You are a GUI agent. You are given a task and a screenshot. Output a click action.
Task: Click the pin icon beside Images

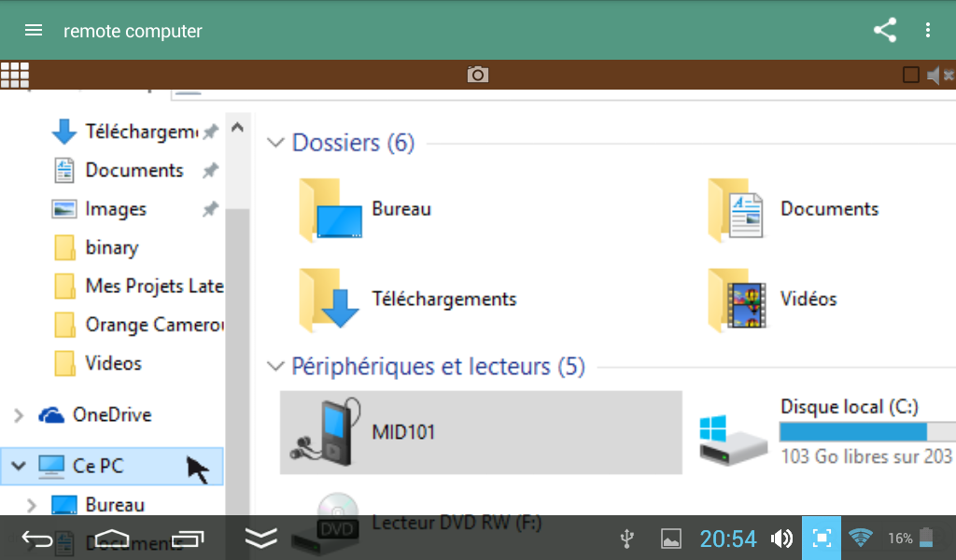click(x=210, y=209)
